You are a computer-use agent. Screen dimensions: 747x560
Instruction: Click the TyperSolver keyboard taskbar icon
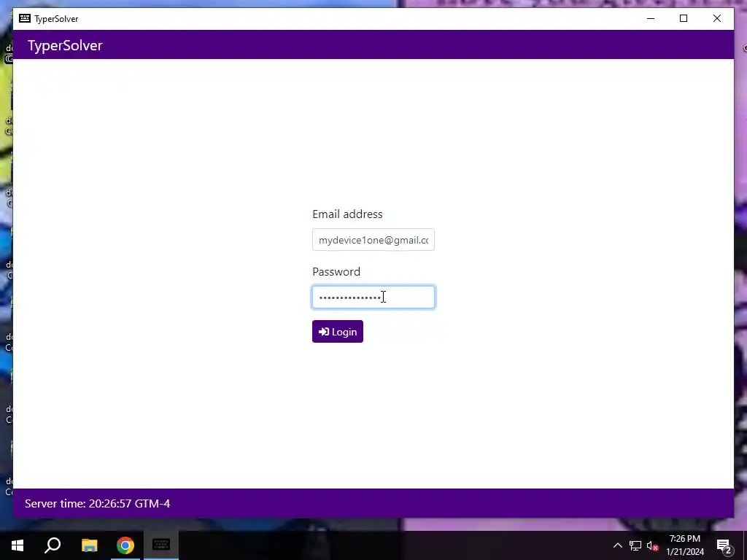tap(161, 545)
